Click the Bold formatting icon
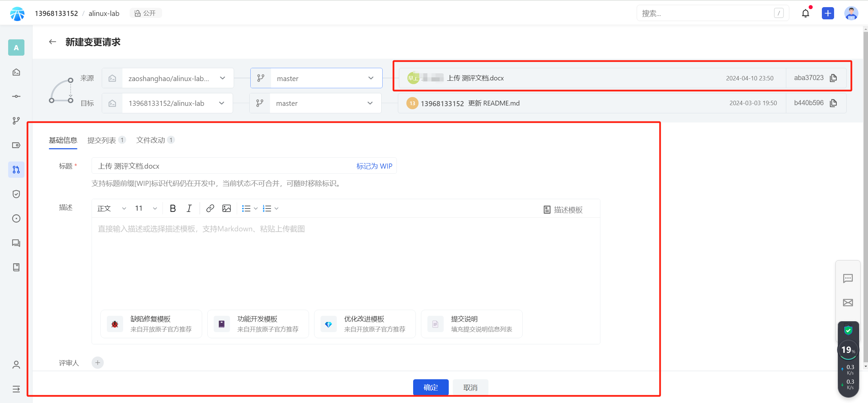The height and width of the screenshot is (403, 868). (173, 208)
